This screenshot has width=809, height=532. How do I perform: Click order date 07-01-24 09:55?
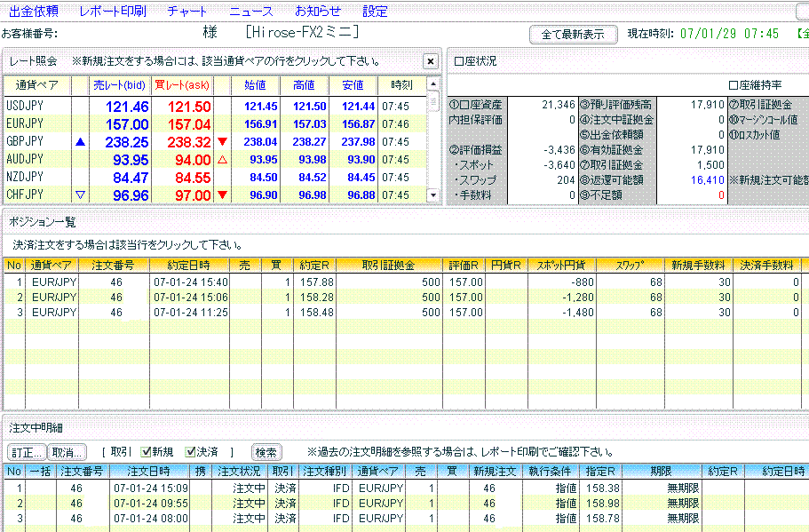click(151, 503)
